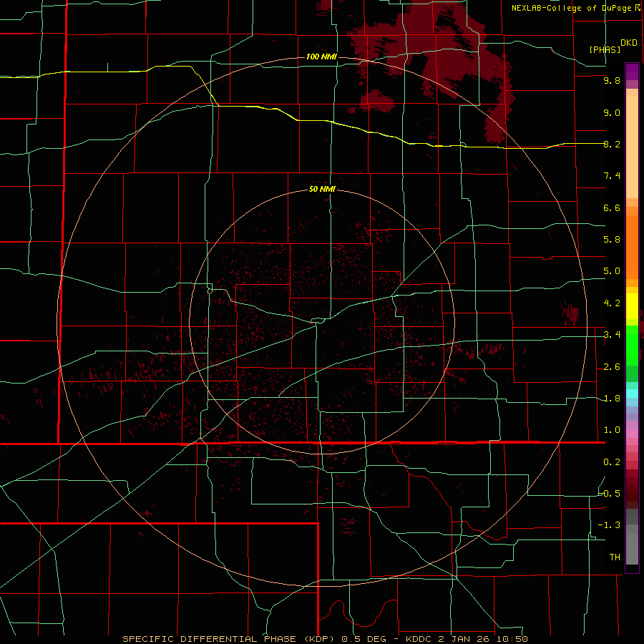Click the 1.0 scale value
Screen dimensions: 644x644
(612, 430)
